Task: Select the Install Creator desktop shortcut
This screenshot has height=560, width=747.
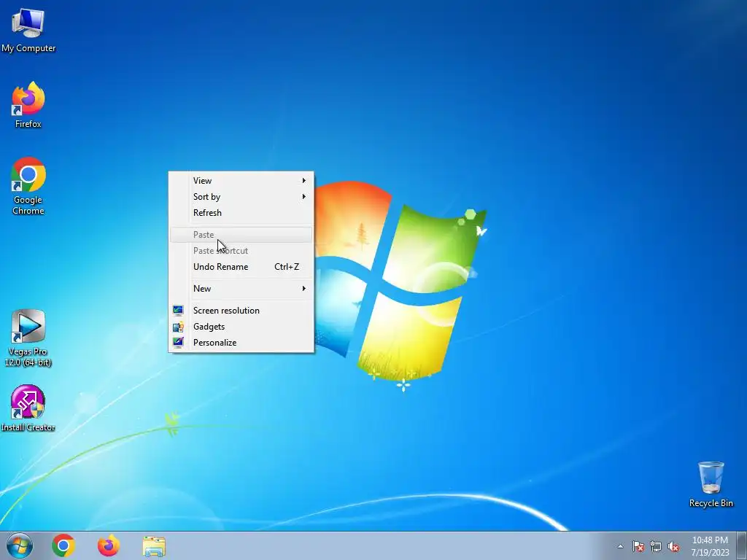Action: pyautogui.click(x=28, y=408)
